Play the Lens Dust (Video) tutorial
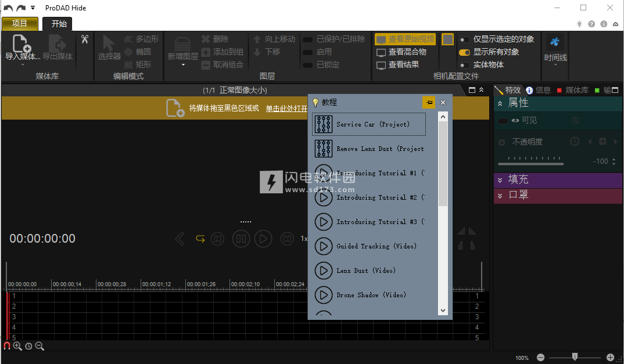The width and height of the screenshot is (624, 364). pos(369,271)
